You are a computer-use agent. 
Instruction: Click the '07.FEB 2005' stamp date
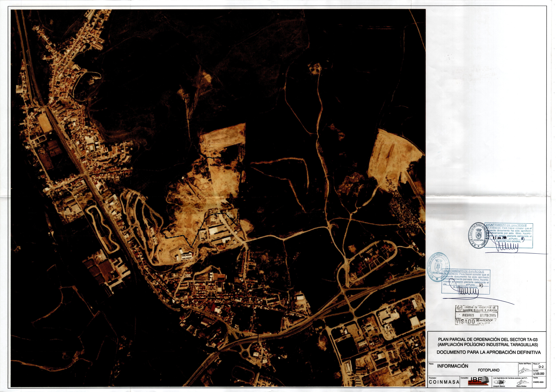click(x=488, y=315)
